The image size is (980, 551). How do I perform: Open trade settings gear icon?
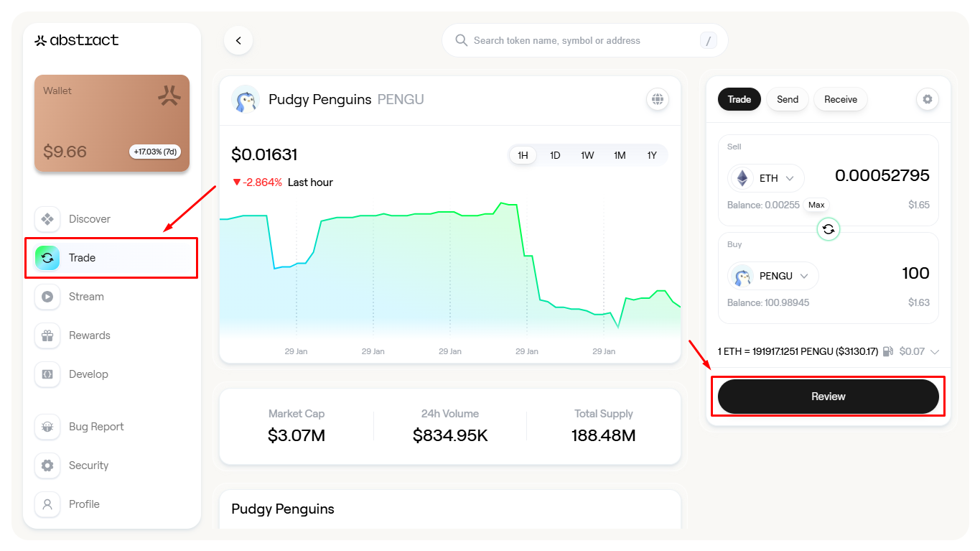point(927,99)
